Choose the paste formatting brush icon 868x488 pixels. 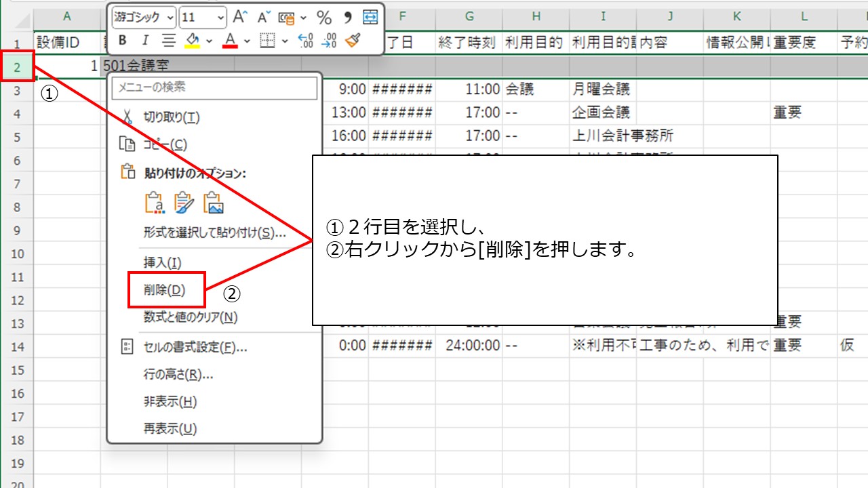tap(184, 203)
